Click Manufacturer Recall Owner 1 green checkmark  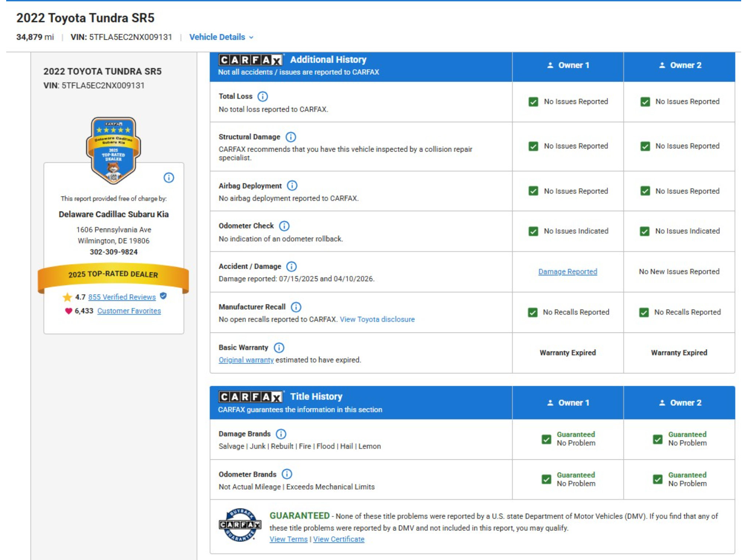[x=533, y=312]
